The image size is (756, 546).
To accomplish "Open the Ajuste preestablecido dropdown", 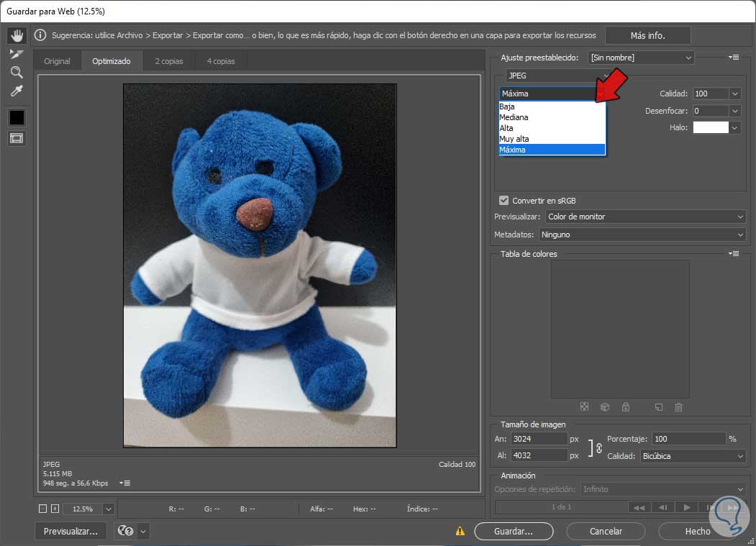I will click(641, 58).
